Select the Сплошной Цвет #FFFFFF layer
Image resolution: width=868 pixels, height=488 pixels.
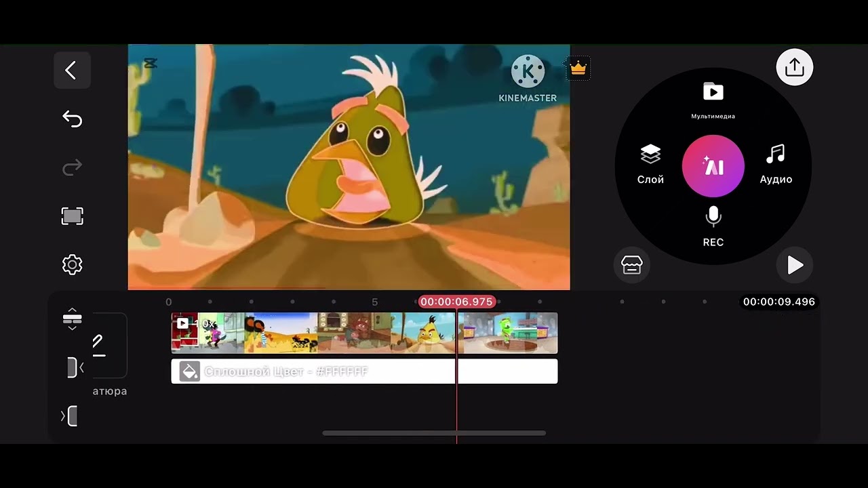[364, 371]
